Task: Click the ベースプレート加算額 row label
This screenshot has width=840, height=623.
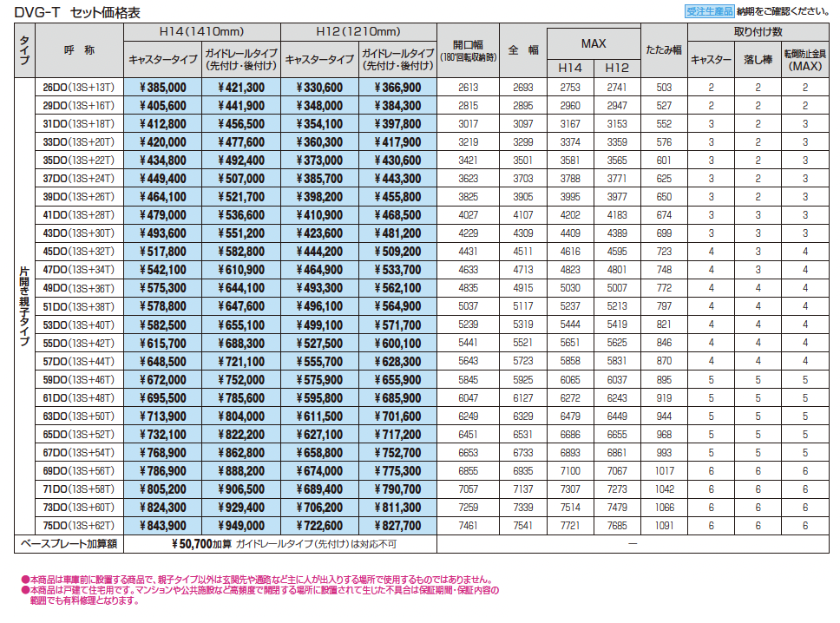Action: (x=69, y=544)
